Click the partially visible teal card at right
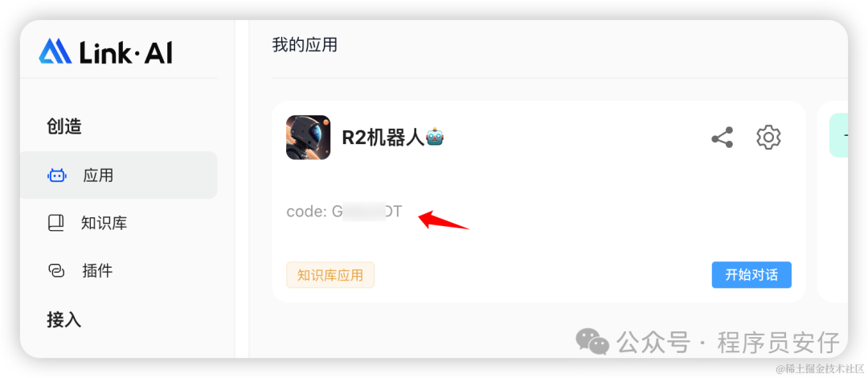The width and height of the screenshot is (868, 378). coord(838,135)
